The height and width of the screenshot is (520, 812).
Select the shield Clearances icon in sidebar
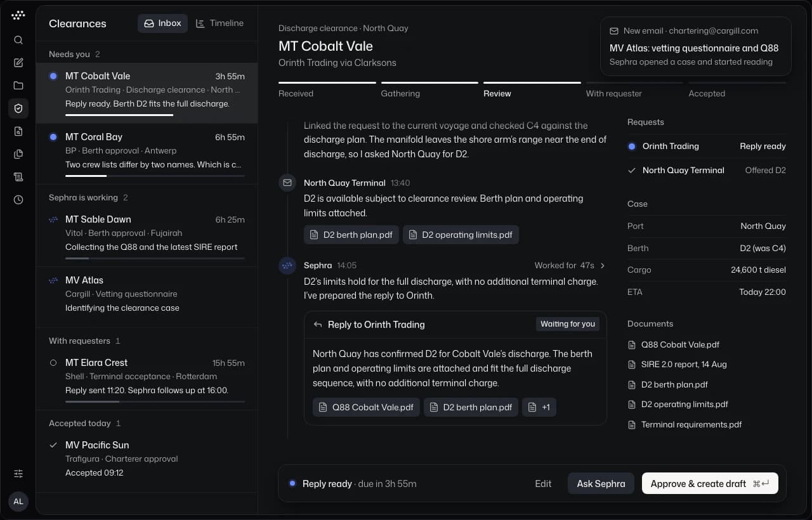click(x=18, y=108)
